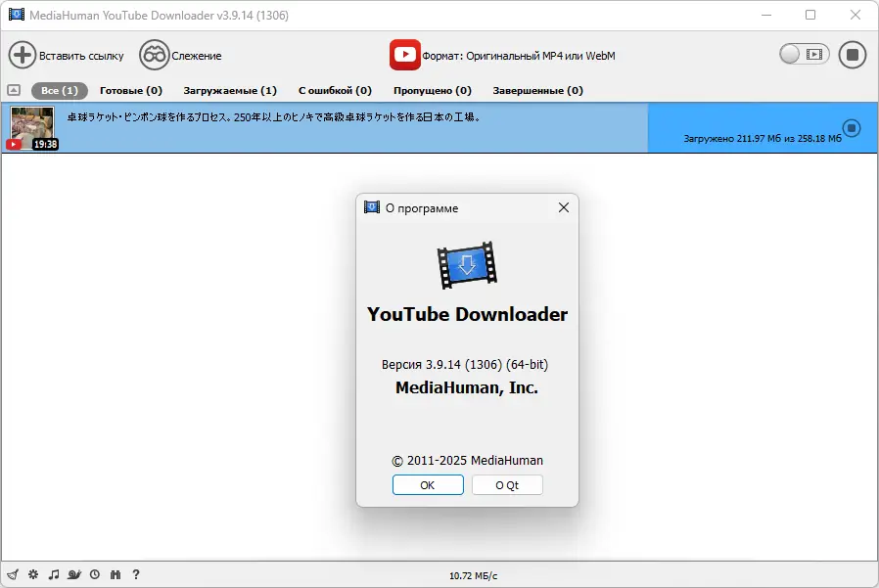Click the clock history icon
The height and width of the screenshot is (588, 879).
[x=95, y=574]
